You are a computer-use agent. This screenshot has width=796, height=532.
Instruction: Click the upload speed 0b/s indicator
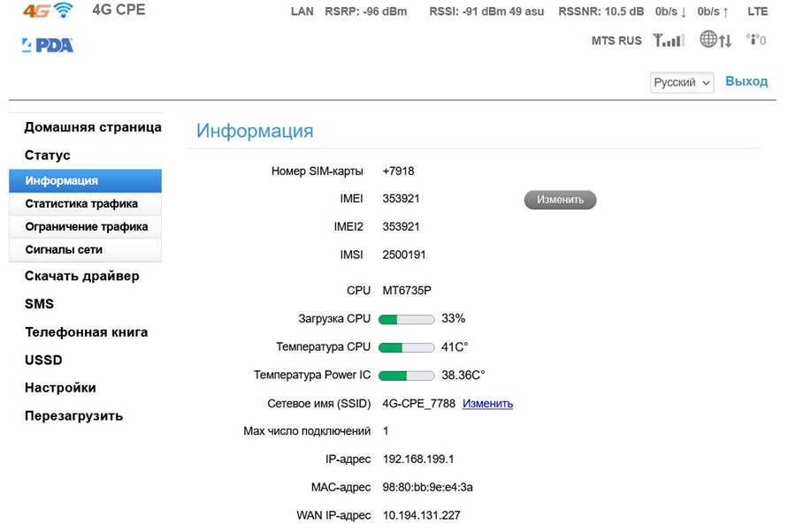click(x=713, y=11)
